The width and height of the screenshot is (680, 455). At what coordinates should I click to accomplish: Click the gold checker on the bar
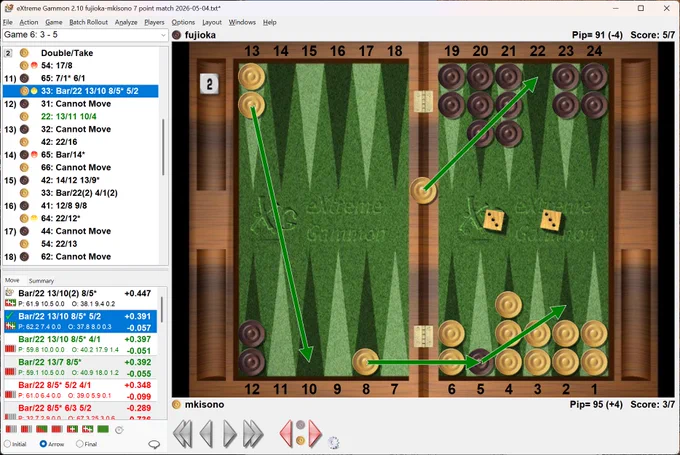pos(423,190)
